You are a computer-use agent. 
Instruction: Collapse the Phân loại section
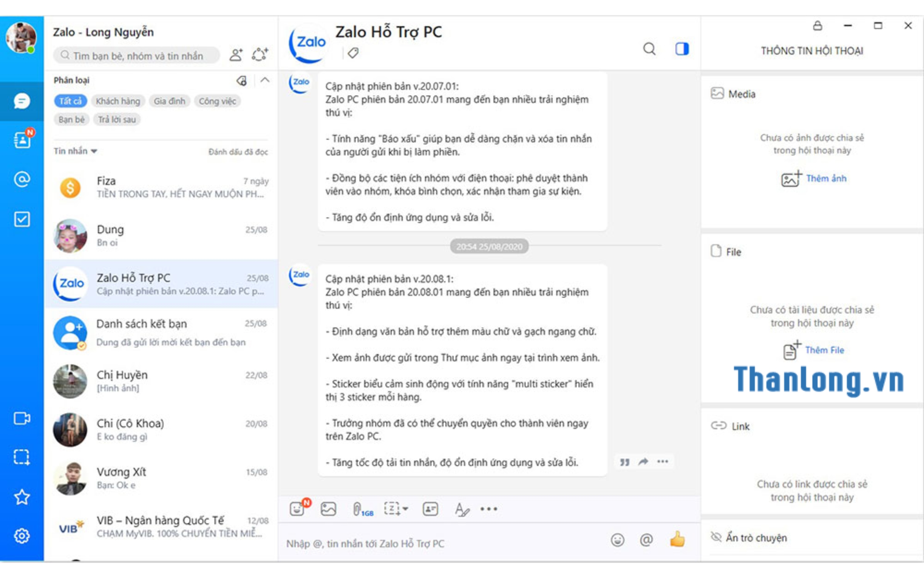265,80
